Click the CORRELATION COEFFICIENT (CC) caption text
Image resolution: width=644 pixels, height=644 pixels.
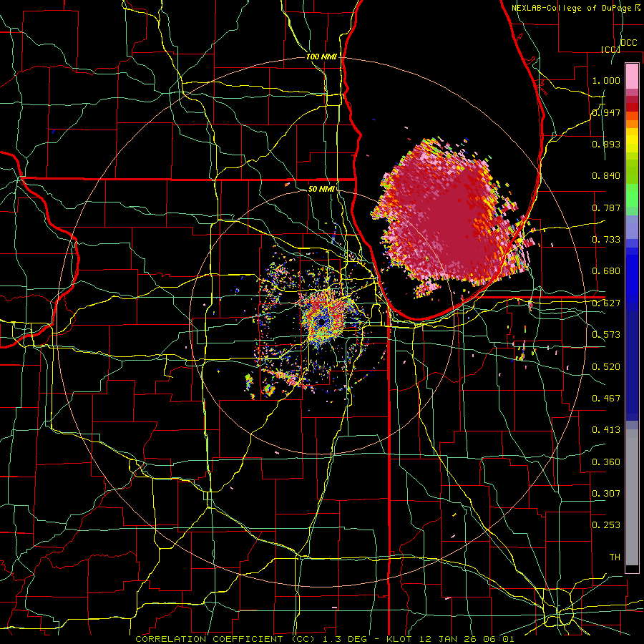(x=225, y=639)
